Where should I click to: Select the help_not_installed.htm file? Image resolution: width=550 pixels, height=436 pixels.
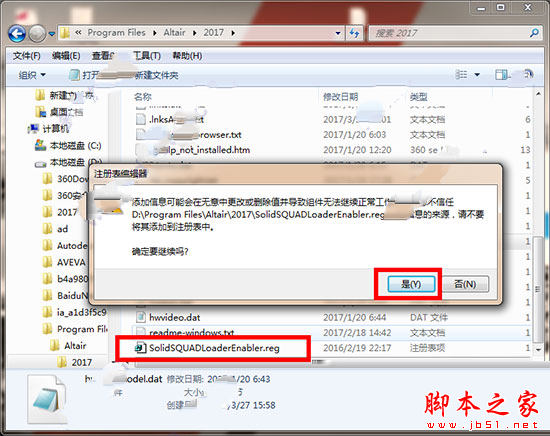click(202, 150)
